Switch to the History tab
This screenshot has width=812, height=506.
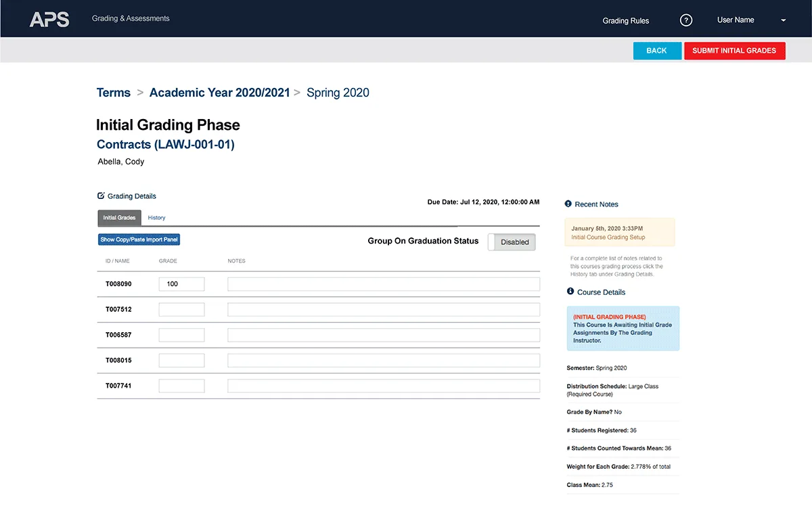[x=156, y=218]
